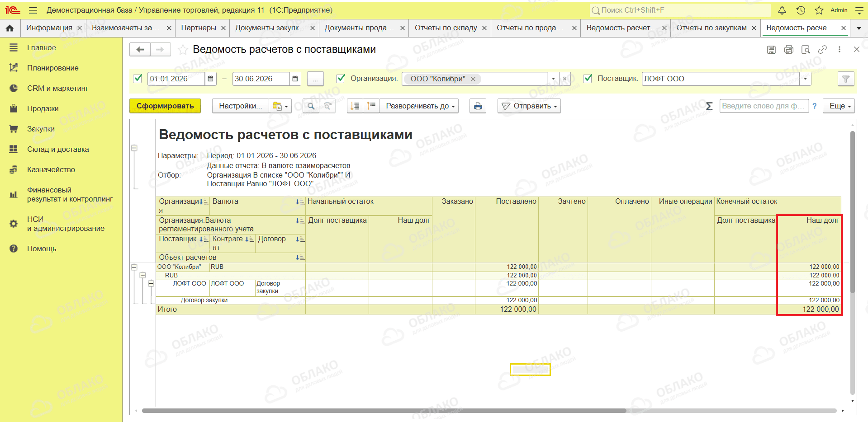
Task: Open Закупки section in sidebar
Action: [41, 129]
